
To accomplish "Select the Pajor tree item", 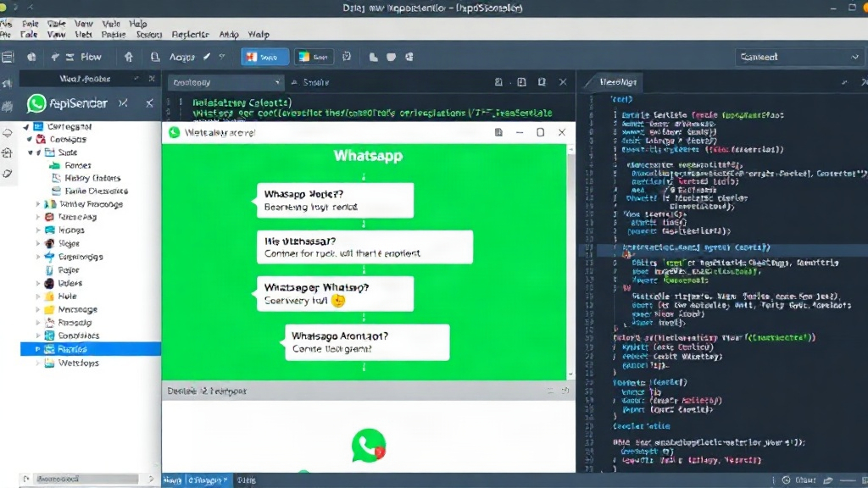I will (x=69, y=270).
